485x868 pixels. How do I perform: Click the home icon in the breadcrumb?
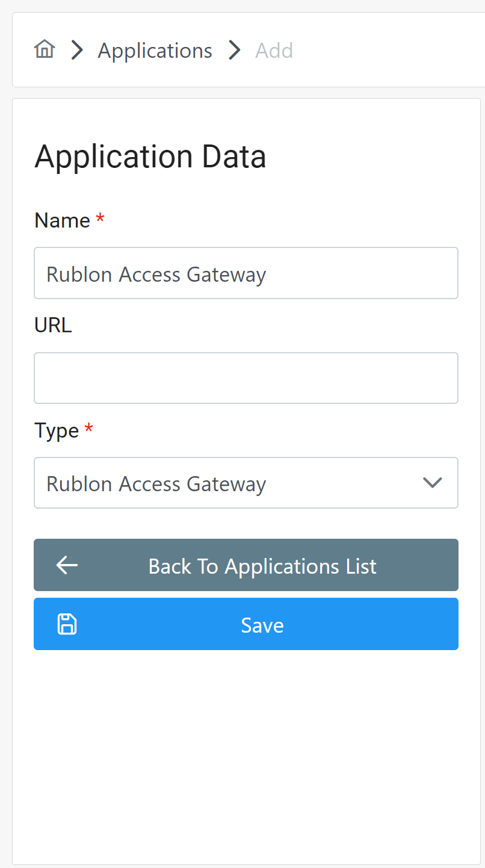click(45, 49)
